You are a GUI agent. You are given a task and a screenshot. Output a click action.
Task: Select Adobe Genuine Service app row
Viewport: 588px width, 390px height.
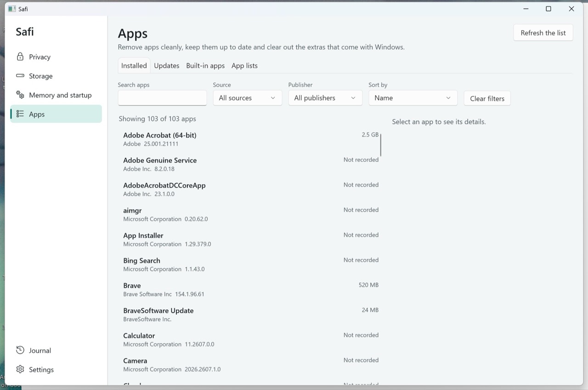coord(249,164)
